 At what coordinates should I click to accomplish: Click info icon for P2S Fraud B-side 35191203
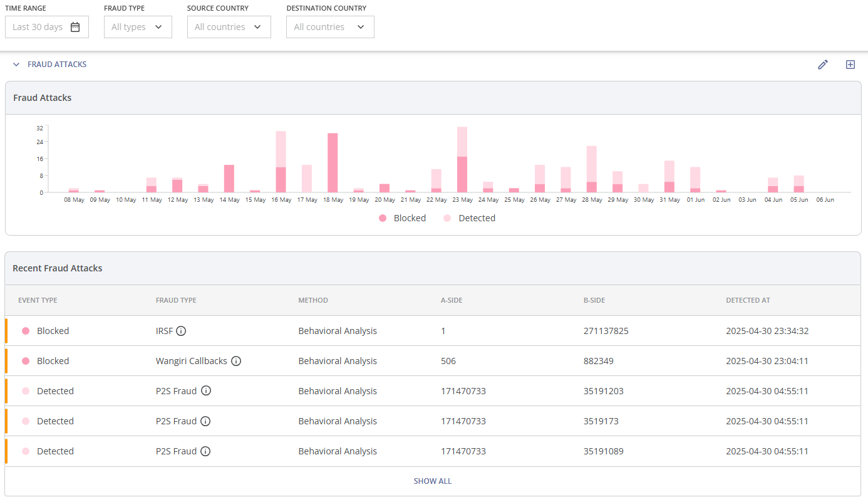click(x=205, y=391)
